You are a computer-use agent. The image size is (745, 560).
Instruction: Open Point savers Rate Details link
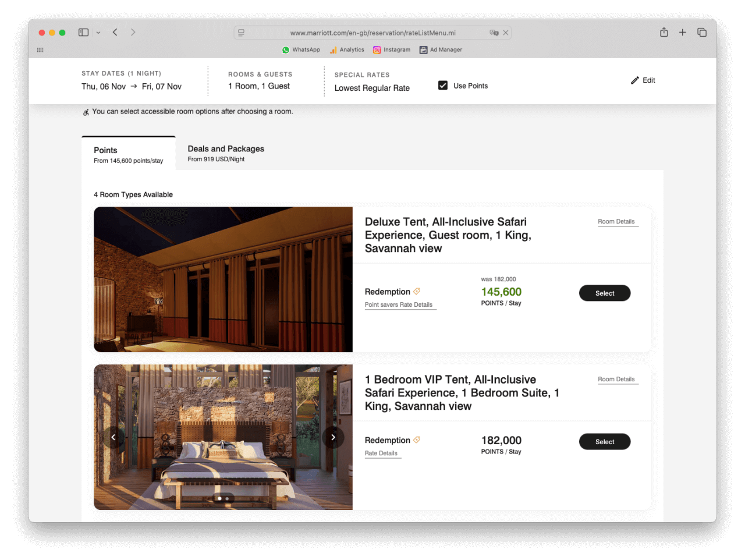click(399, 305)
